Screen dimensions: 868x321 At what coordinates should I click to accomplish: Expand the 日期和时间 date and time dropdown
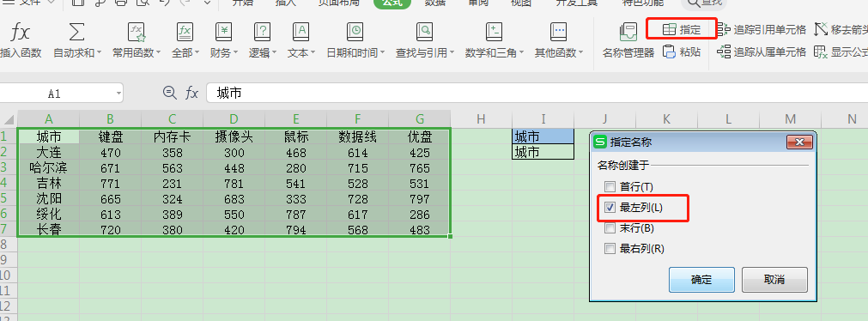pyautogui.click(x=382, y=53)
